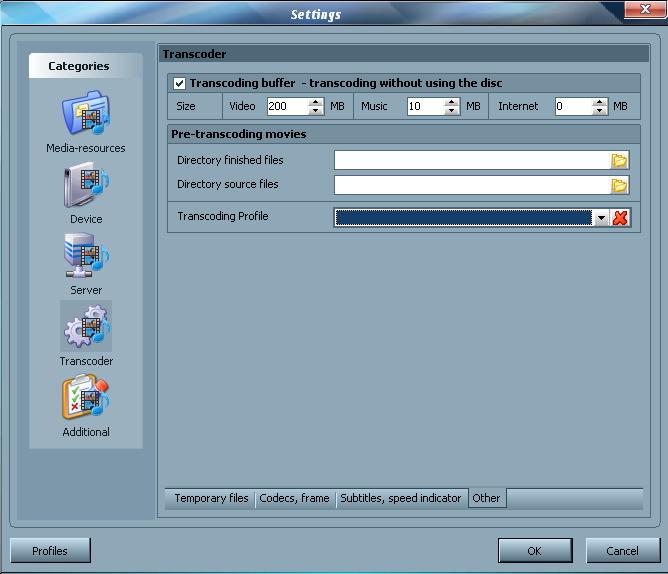Screen dimensions: 668x574
Task: Focus the Video size input field
Action: pos(288,107)
